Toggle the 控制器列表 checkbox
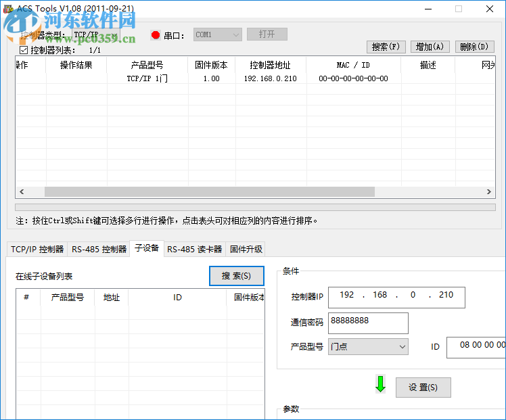This screenshot has width=506, height=420. click(24, 50)
